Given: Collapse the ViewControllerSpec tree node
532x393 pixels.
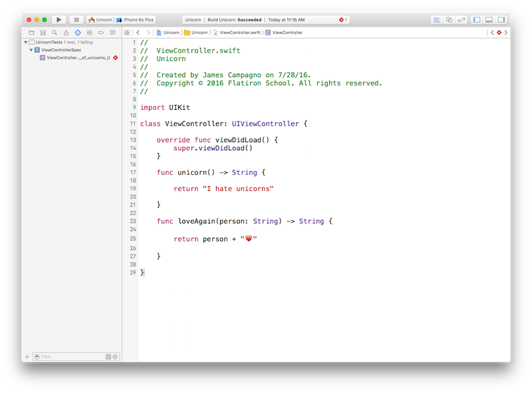Looking at the screenshot, I should point(31,50).
